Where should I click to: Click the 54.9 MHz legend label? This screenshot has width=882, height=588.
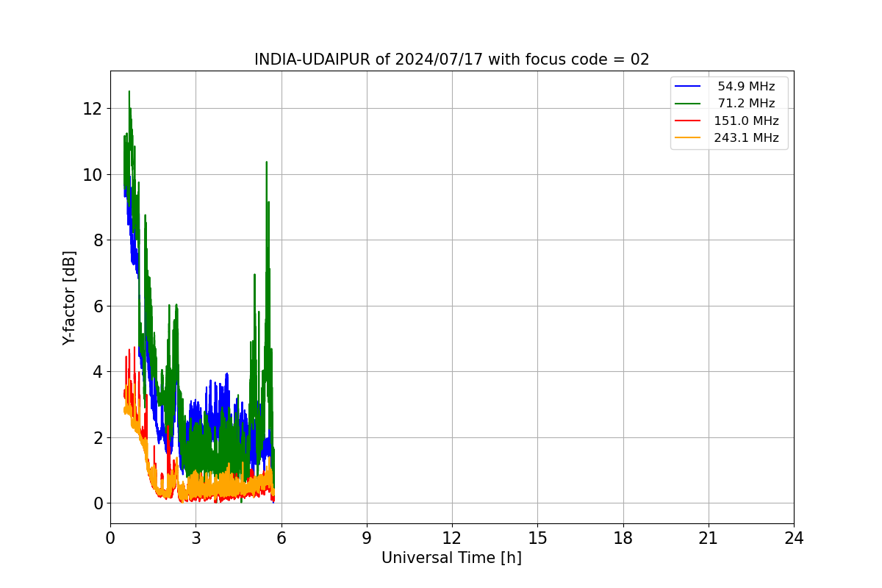746,87
